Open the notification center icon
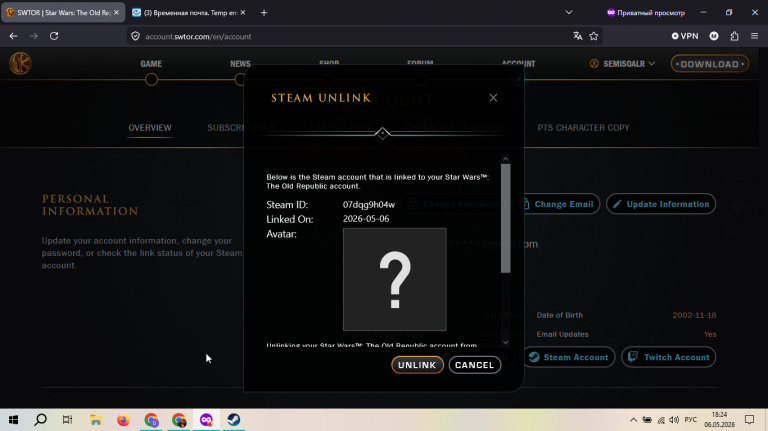The image size is (768, 431). pyautogui.click(x=749, y=420)
